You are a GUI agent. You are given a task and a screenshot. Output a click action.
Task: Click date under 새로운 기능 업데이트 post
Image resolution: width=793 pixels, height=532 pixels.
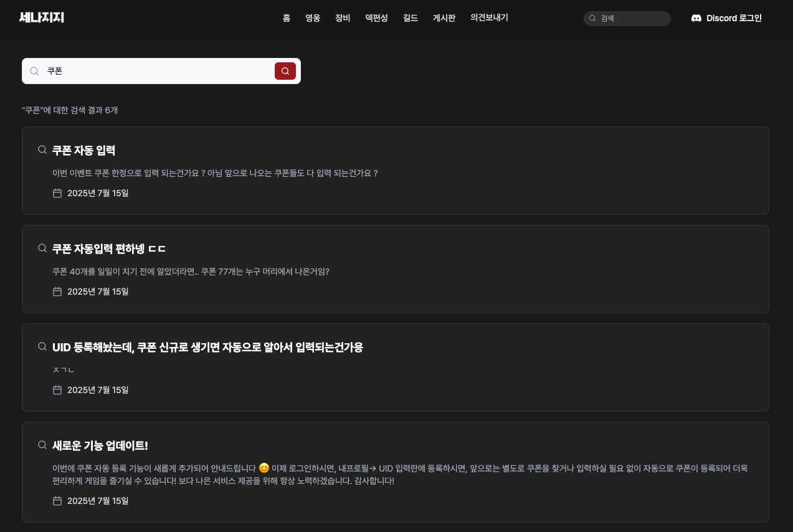[98, 501]
